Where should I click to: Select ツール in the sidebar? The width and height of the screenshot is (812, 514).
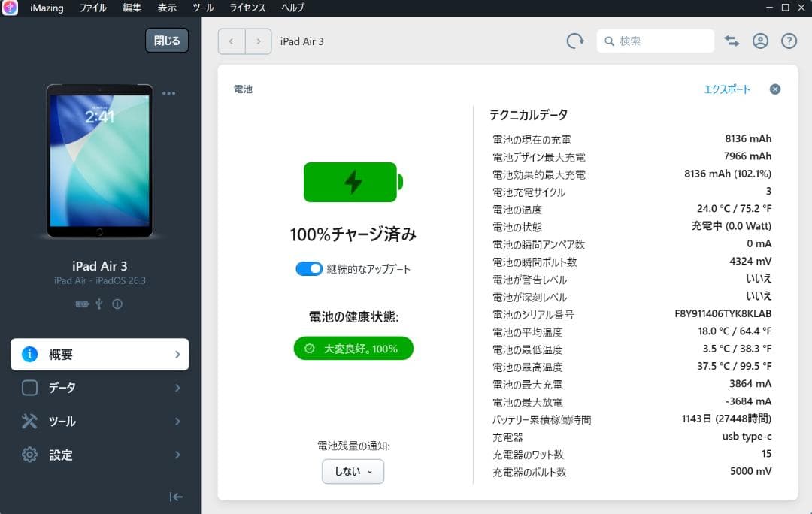tap(99, 422)
